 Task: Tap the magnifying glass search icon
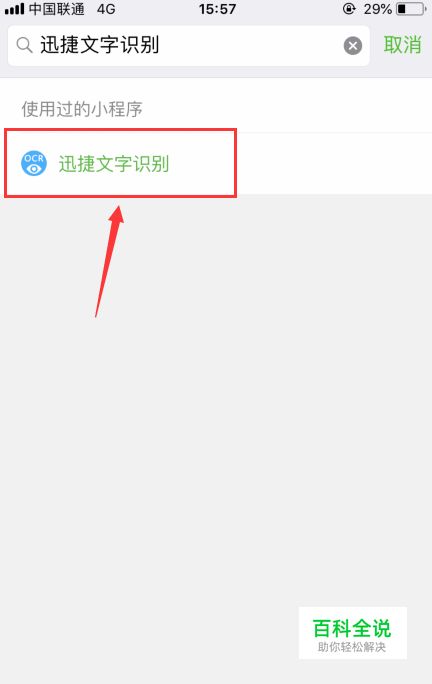coord(24,45)
